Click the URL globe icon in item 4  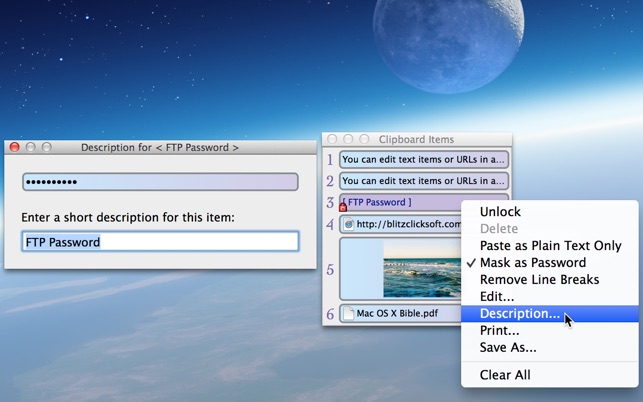click(x=349, y=225)
